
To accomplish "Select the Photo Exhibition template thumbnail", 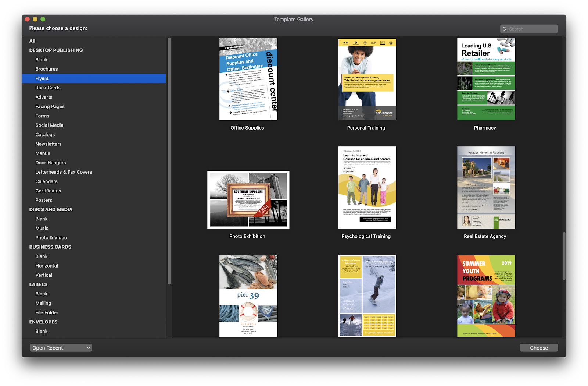I will tap(248, 199).
